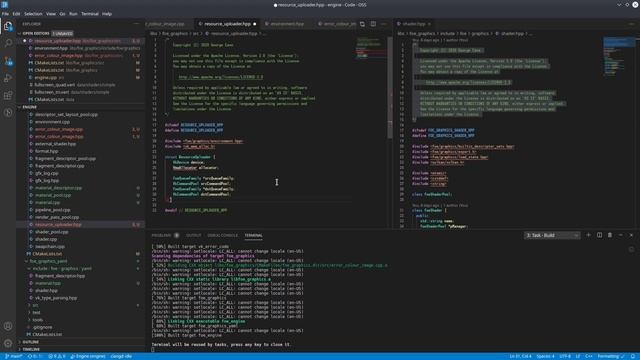Click unsaved dot on resource_uploader.hpp tab
Image resolution: width=640 pixels, height=360 pixels.
tap(255, 24)
